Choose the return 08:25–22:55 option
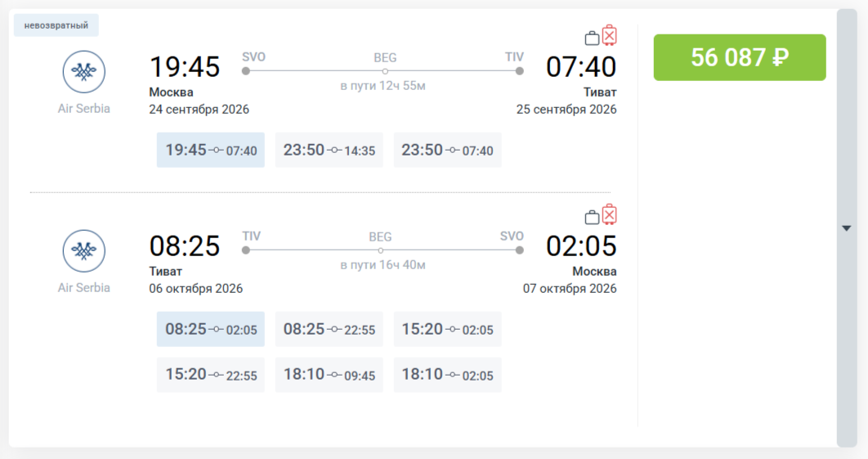The width and height of the screenshot is (868, 459). click(329, 329)
